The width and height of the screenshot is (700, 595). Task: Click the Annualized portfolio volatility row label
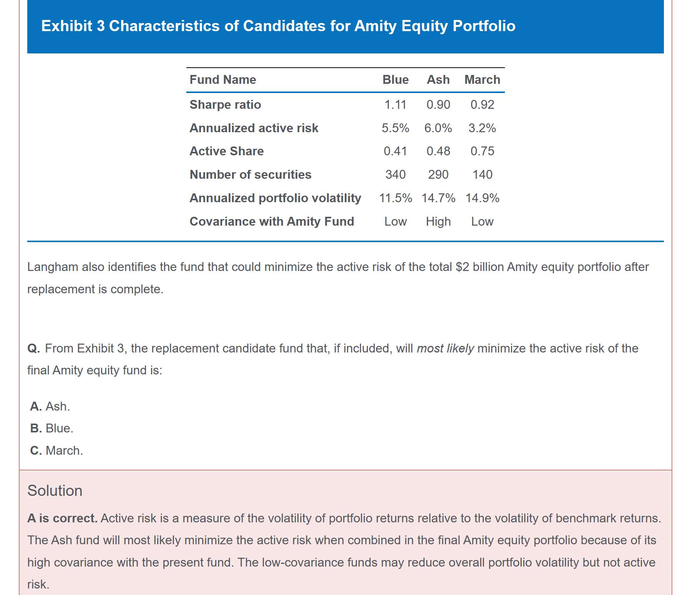click(x=275, y=198)
